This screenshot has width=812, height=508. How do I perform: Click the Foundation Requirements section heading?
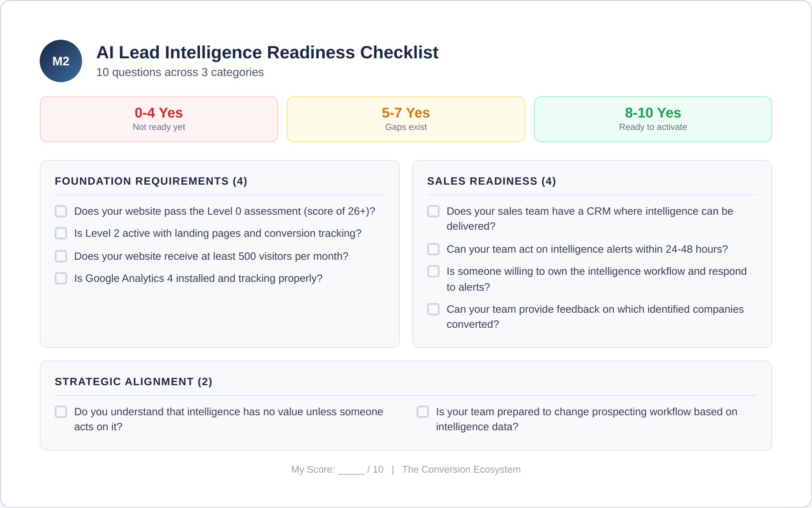coord(151,181)
